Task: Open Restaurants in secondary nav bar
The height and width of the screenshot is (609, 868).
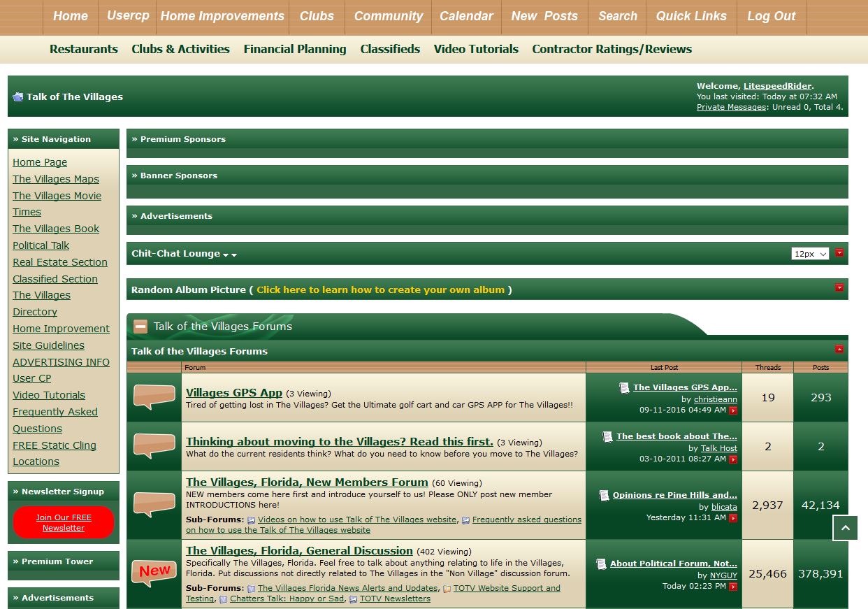Action: click(84, 49)
